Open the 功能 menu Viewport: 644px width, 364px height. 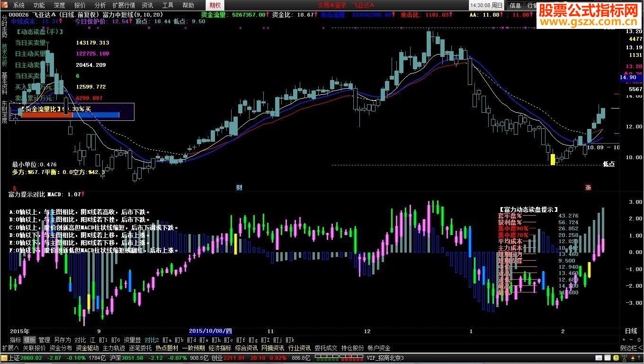[39, 5]
